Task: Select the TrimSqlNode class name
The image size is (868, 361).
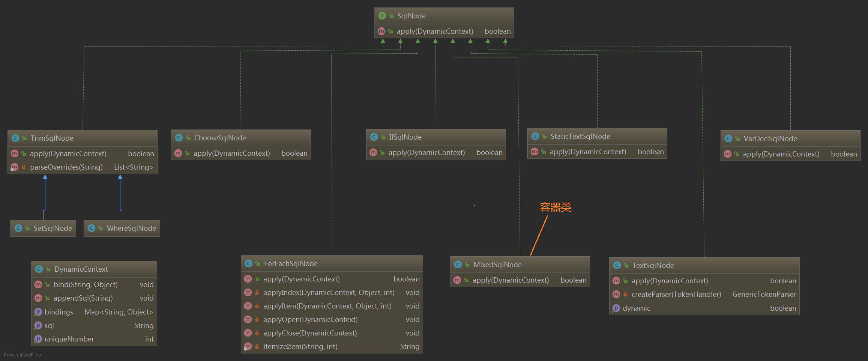Action: point(52,138)
